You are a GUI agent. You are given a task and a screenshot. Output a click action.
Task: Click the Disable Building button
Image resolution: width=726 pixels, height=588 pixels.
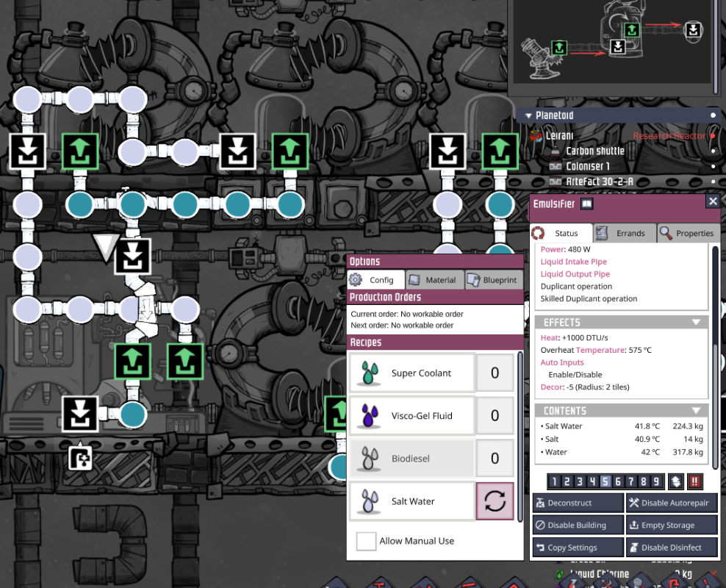point(578,525)
